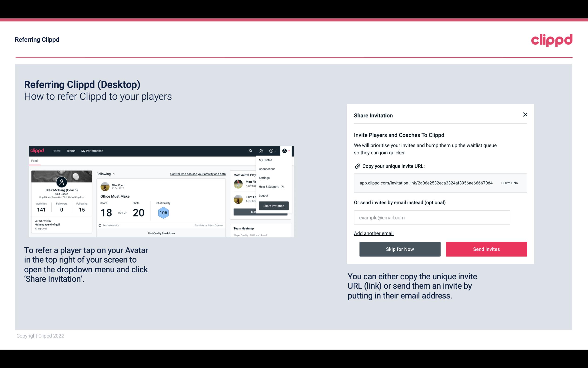Click the 'Following' dropdown on Blair McHarg profile
Screen dimensions: 588x368
(x=105, y=174)
